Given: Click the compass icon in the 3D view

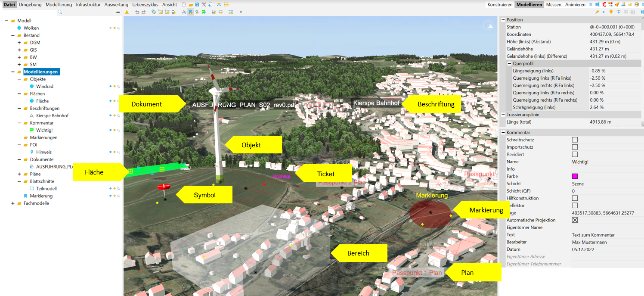Looking at the screenshot, I should pos(489,26).
